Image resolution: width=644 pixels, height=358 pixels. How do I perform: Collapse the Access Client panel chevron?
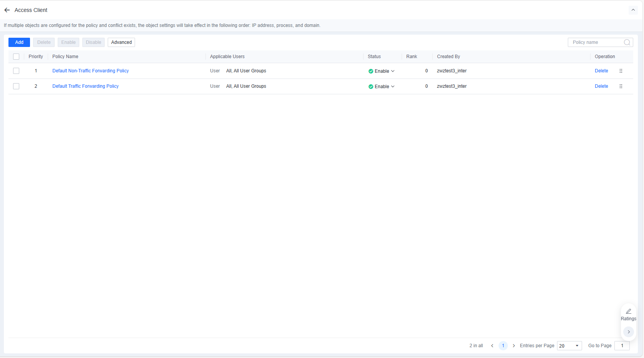(x=633, y=10)
